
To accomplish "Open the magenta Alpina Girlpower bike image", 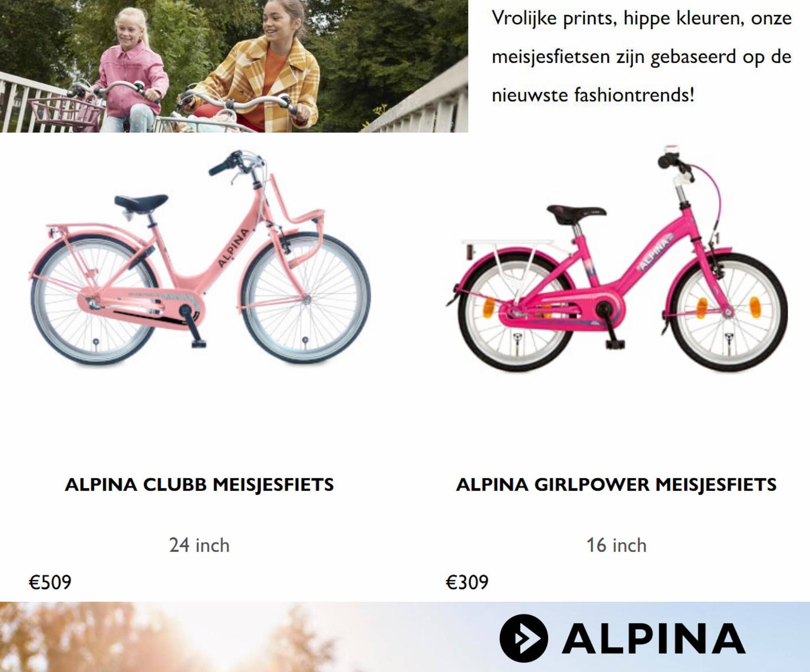I will click(616, 258).
